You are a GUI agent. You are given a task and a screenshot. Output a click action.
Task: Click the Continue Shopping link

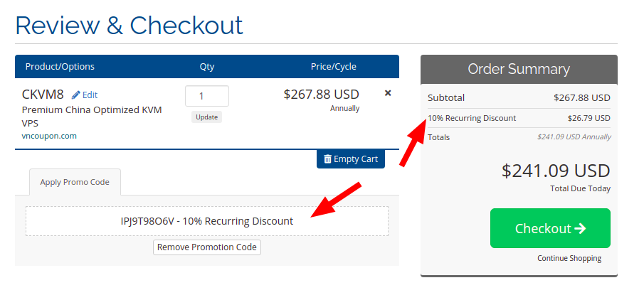pyautogui.click(x=569, y=258)
